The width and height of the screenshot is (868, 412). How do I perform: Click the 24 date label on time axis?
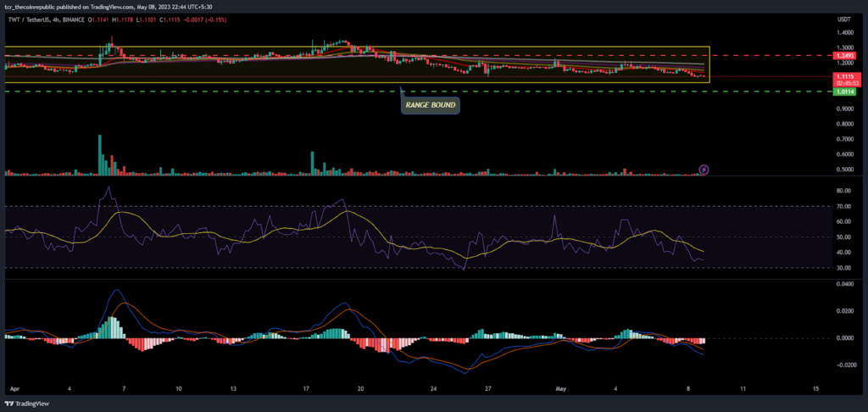pos(433,389)
